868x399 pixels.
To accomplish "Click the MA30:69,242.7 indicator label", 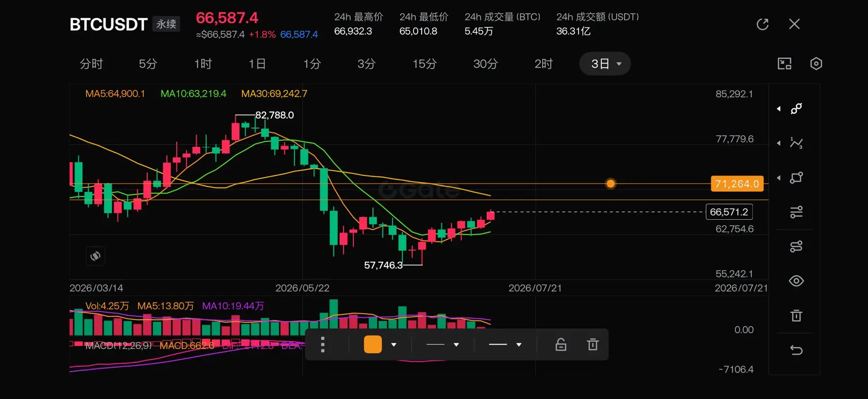I will (274, 94).
